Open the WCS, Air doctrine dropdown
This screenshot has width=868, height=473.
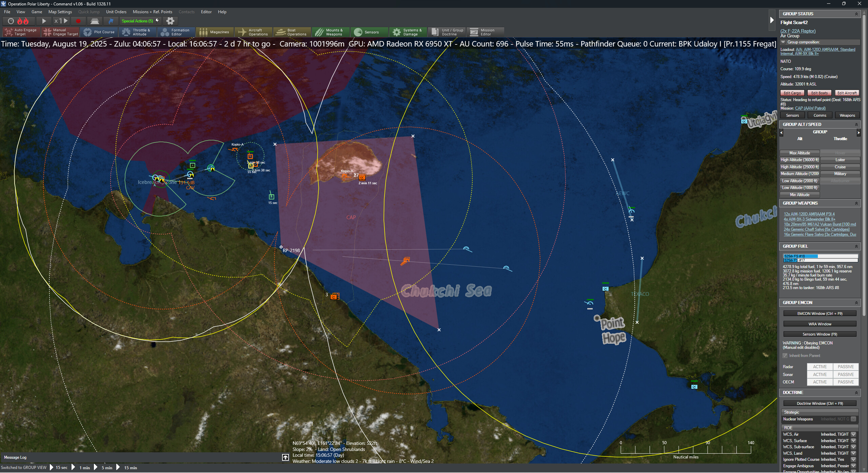pyautogui.click(x=853, y=434)
